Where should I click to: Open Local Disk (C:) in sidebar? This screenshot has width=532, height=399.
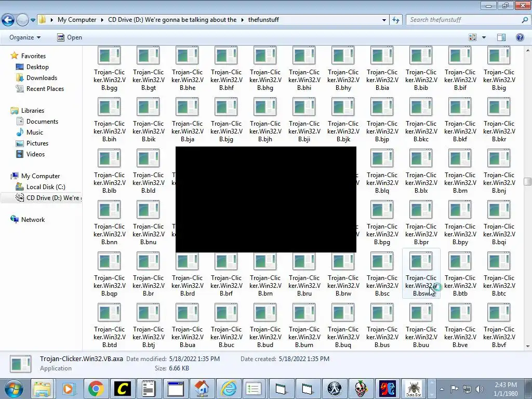pos(46,187)
